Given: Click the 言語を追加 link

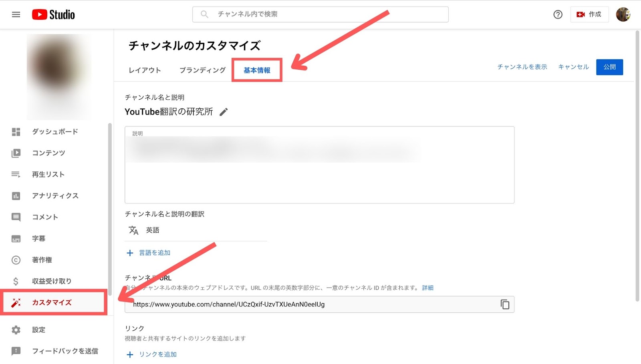Looking at the screenshot, I should pyautogui.click(x=155, y=253).
